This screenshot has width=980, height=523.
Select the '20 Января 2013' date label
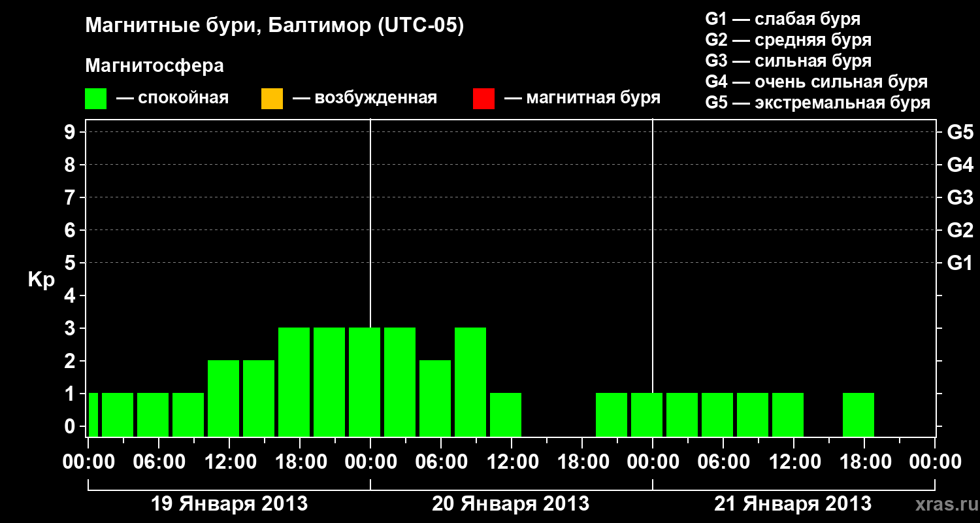pyautogui.click(x=511, y=504)
